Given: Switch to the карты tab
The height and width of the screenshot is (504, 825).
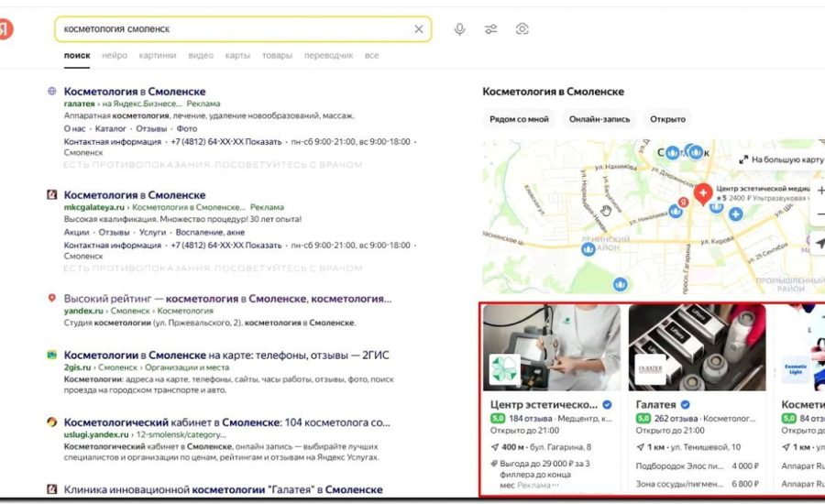Looking at the screenshot, I should point(237,55).
